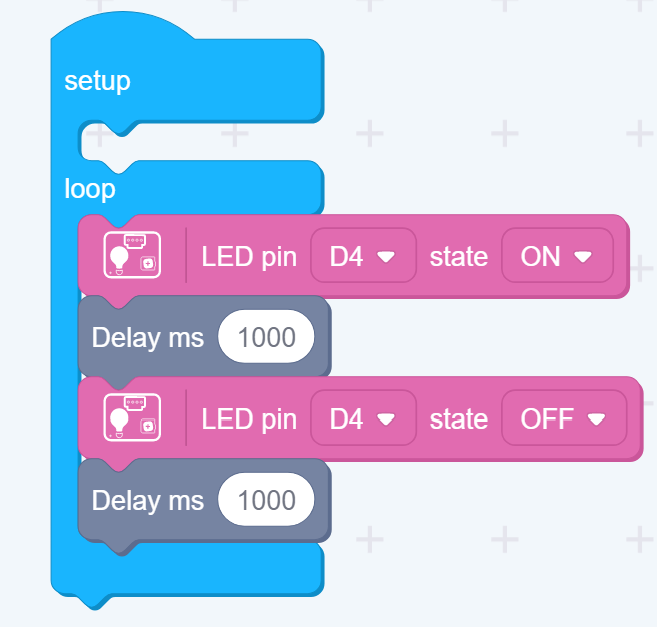
Task: Open the ON state dropdown
Action: [x=557, y=255]
